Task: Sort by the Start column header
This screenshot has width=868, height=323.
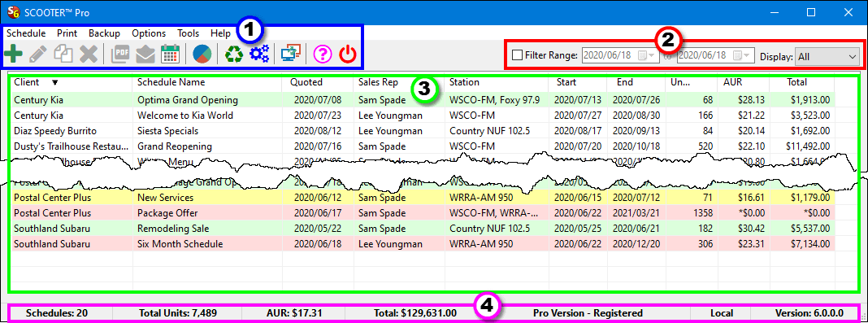Action: [x=566, y=82]
